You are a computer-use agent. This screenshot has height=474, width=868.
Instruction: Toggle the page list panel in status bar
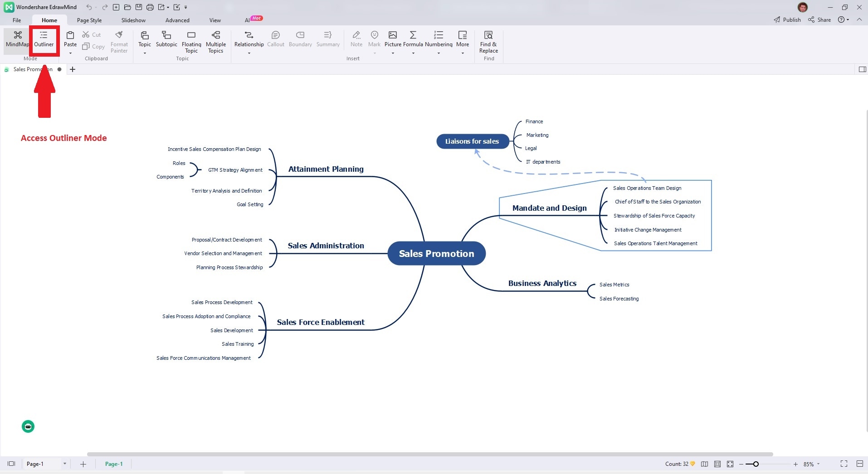11,464
